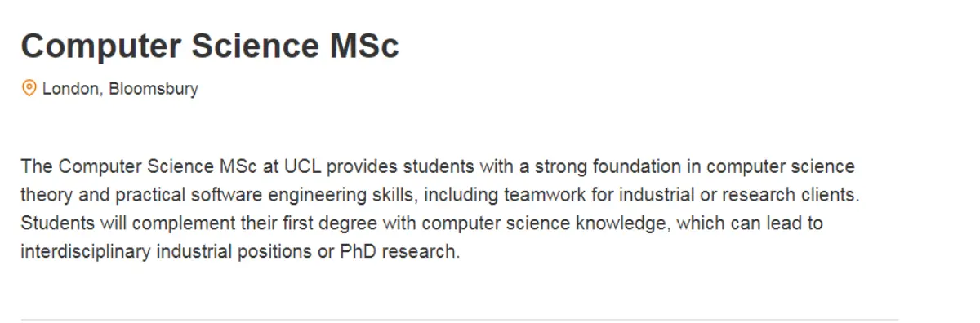The image size is (980, 323).
Task: Click the horizontal divider line below the description
Action: pyautogui.click(x=460, y=319)
